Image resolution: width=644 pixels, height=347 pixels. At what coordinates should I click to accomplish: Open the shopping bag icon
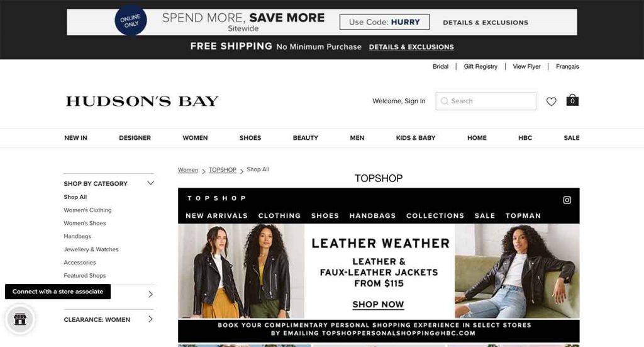(x=572, y=100)
